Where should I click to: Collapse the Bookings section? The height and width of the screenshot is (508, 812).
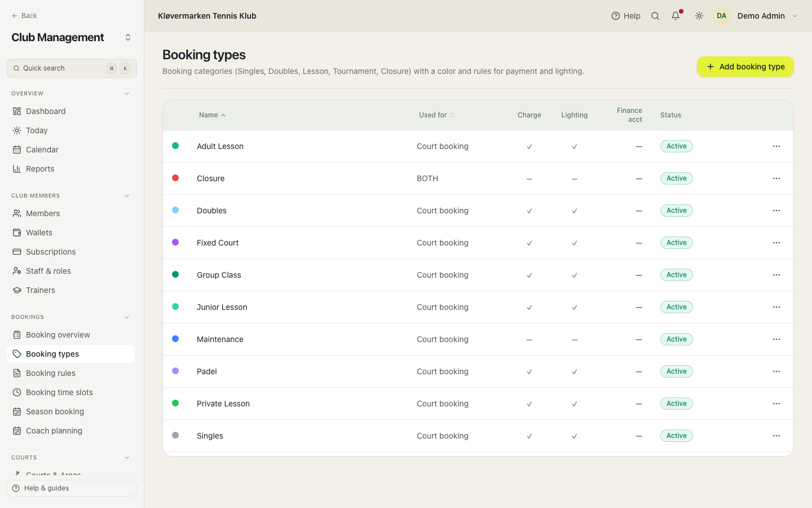127,317
